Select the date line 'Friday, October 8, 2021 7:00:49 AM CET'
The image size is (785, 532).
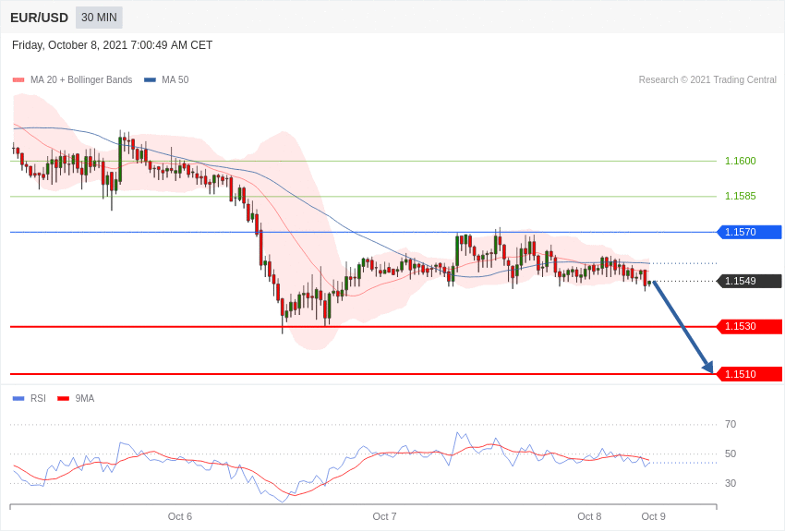point(112,45)
